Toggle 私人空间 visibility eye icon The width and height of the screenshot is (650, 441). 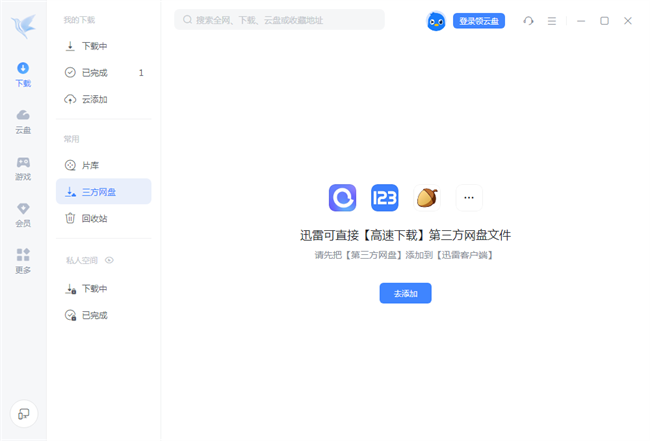point(110,260)
